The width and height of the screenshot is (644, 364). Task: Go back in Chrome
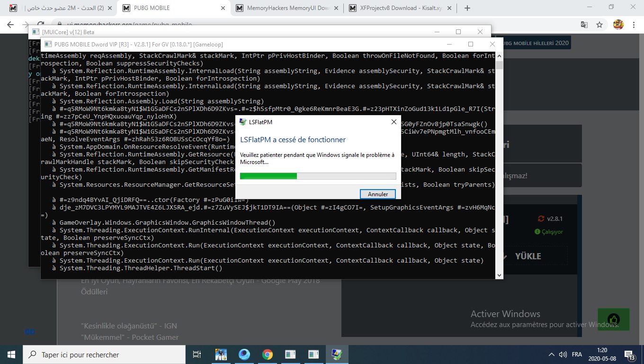click(x=10, y=25)
